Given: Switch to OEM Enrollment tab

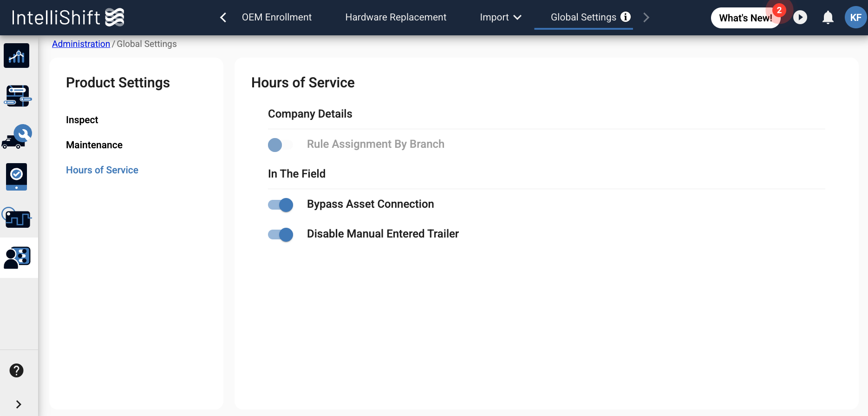Looking at the screenshot, I should tap(277, 17).
